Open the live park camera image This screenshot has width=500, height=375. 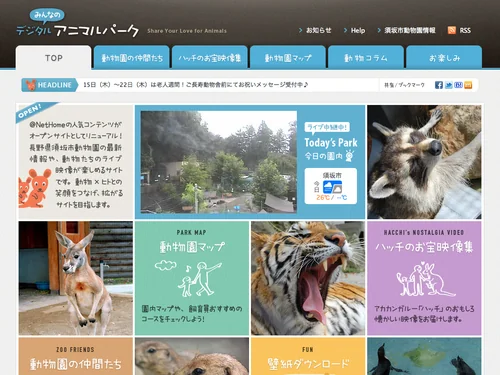point(219,162)
